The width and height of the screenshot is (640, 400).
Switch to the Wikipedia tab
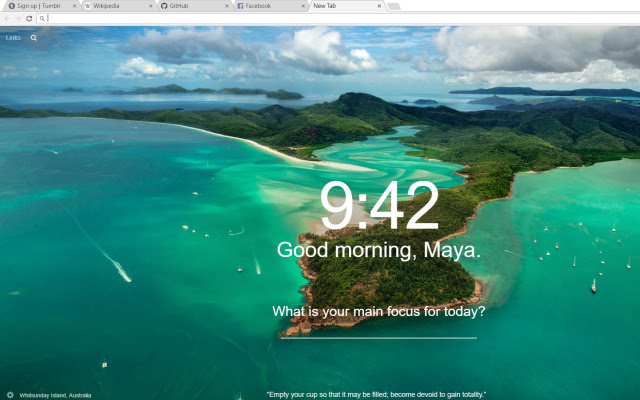[118, 6]
